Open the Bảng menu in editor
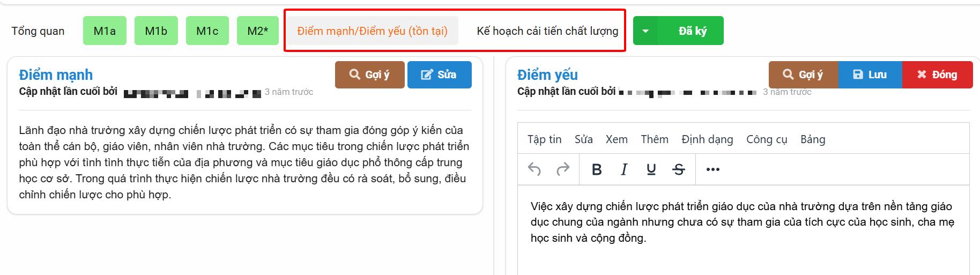 coord(813,139)
